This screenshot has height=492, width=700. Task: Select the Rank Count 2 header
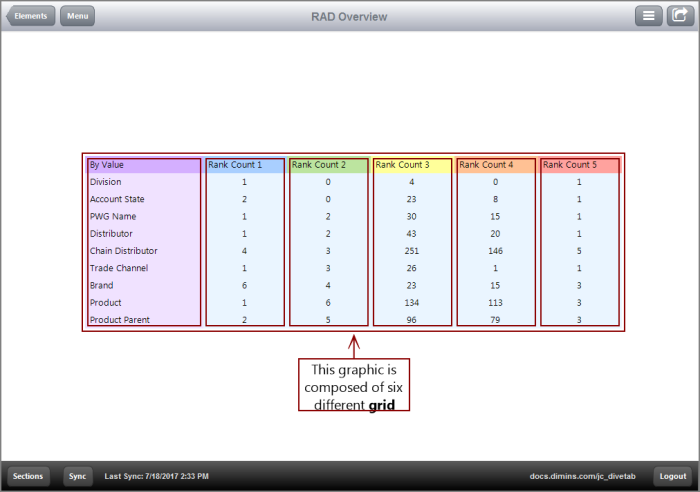(x=319, y=165)
